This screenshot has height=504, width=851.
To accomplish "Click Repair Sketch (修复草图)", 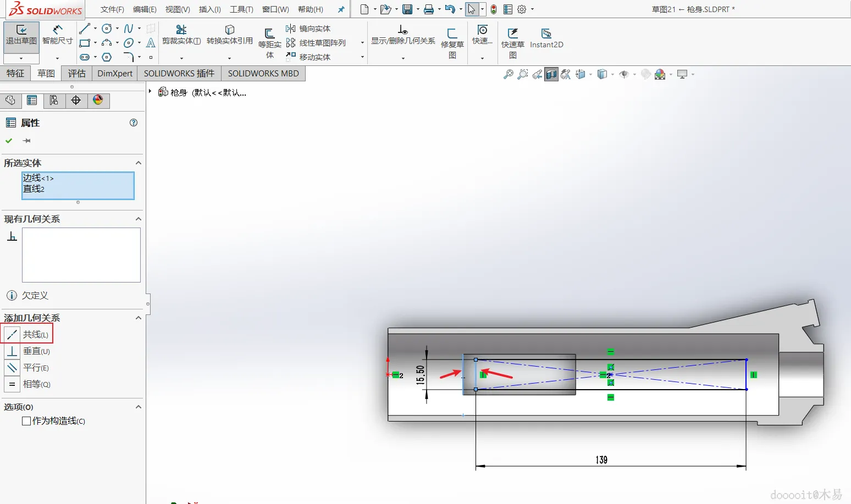I will 452,43.
